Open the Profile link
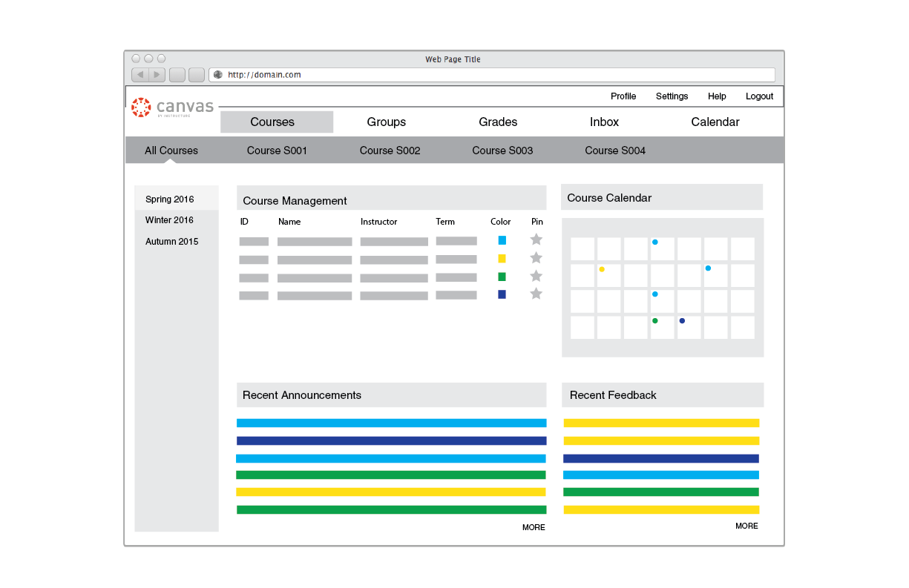This screenshot has height=588, width=909. 623,96
